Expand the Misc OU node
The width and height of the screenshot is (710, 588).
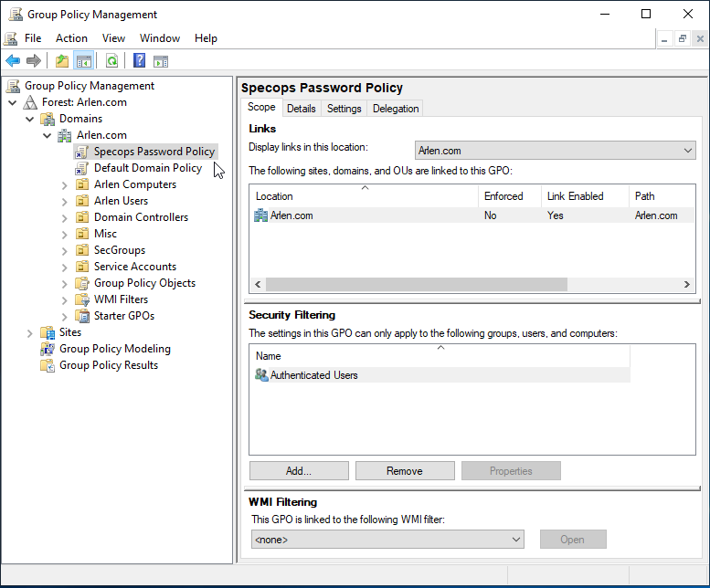coord(64,235)
